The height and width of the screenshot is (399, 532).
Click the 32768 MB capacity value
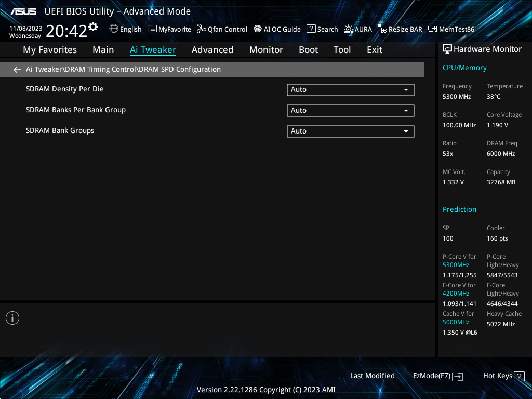501,182
